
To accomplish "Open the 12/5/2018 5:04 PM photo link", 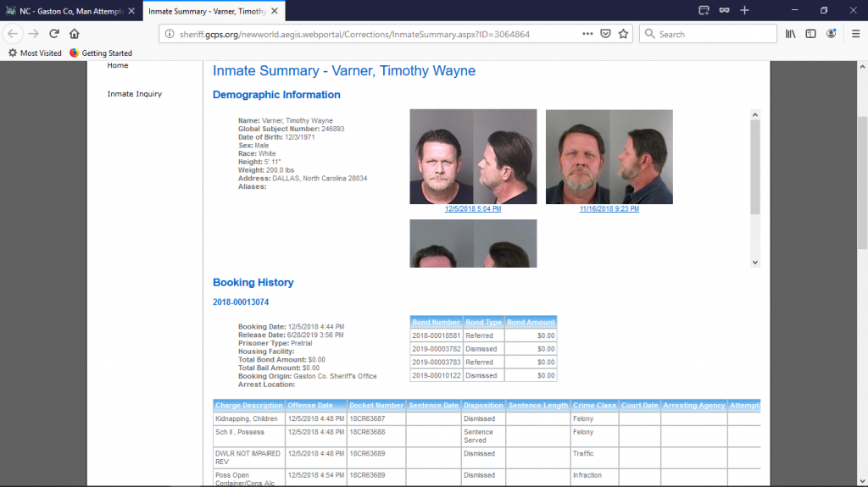I will [x=473, y=208].
